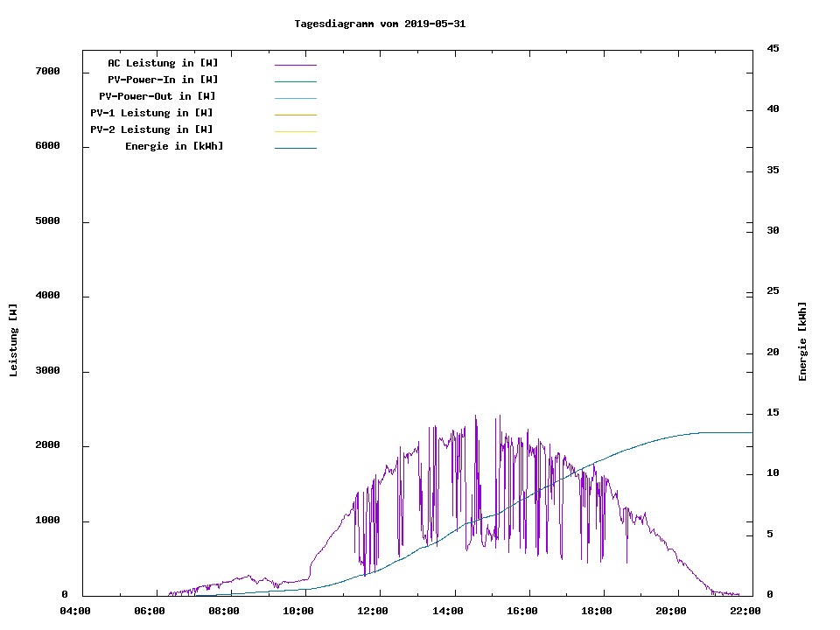Click the blue line sample beside PV-Power-Out
Screen dimensions: 840x630
coord(295,98)
